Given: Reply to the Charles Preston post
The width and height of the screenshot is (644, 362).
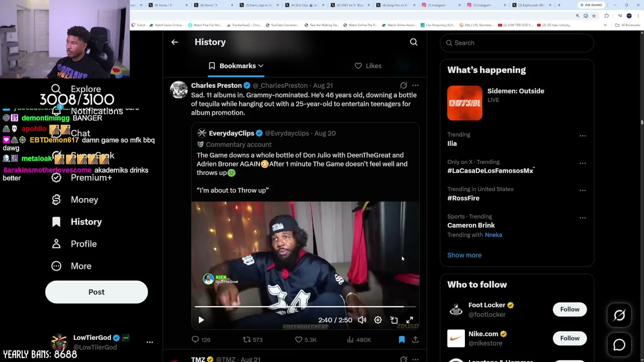Looking at the screenshot, I should point(201,340).
